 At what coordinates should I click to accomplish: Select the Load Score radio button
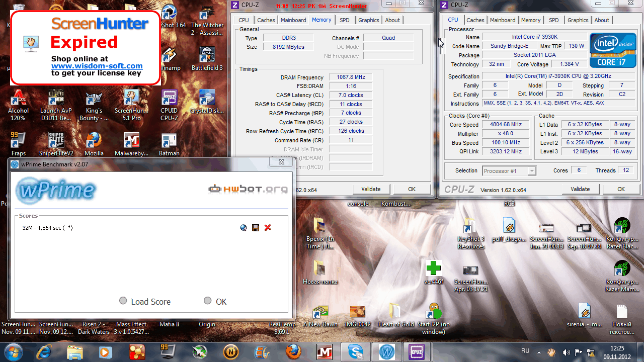(x=123, y=301)
